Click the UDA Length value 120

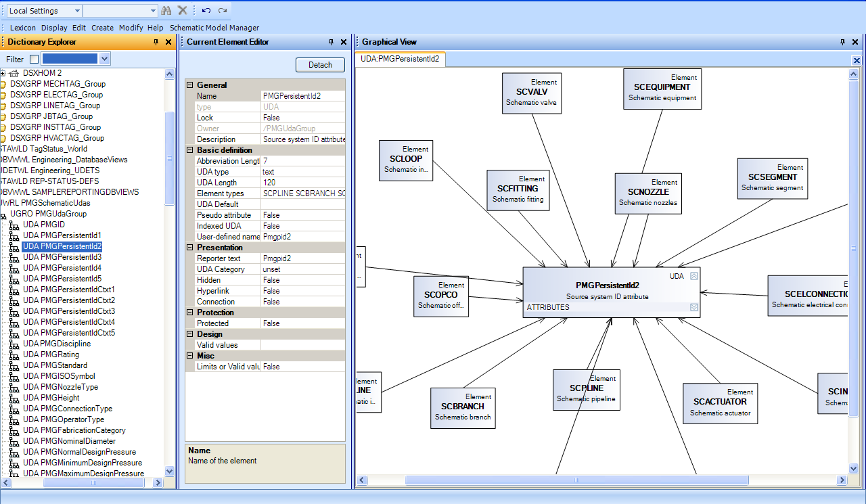click(x=303, y=183)
